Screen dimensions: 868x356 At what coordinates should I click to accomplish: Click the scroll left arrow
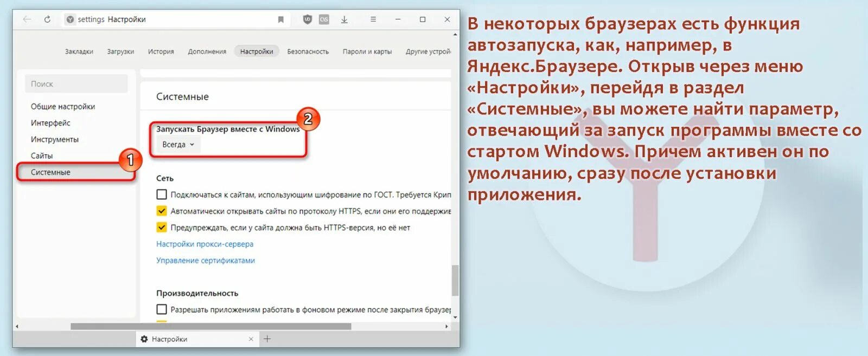pos(17,326)
